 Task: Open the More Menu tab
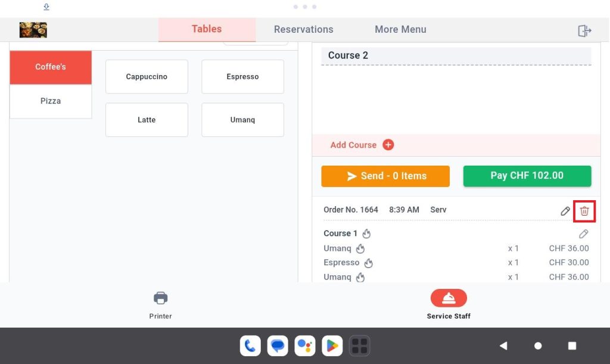tap(400, 30)
